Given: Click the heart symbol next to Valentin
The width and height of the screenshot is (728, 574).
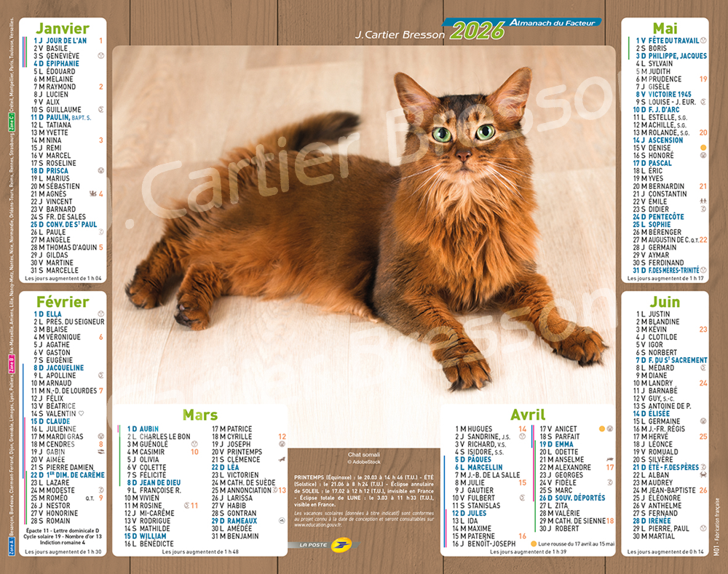Looking at the screenshot, I should (82, 414).
